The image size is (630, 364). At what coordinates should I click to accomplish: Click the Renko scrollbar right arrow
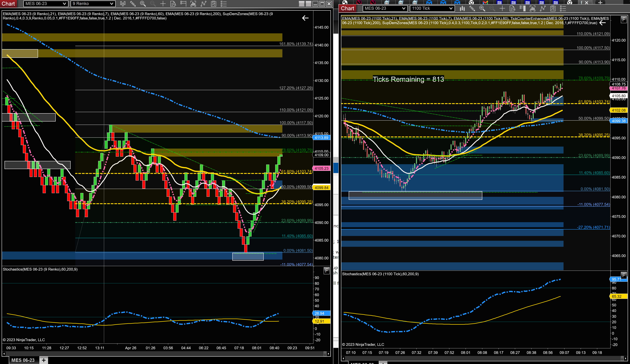pos(329,354)
